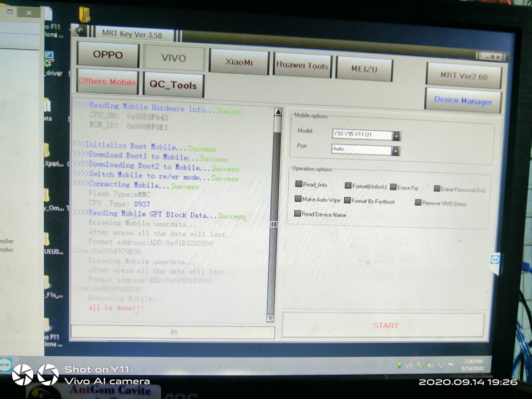This screenshot has width=532, height=399.
Task: Click the 'CPU Type: 8937' log line
Action: click(119, 203)
